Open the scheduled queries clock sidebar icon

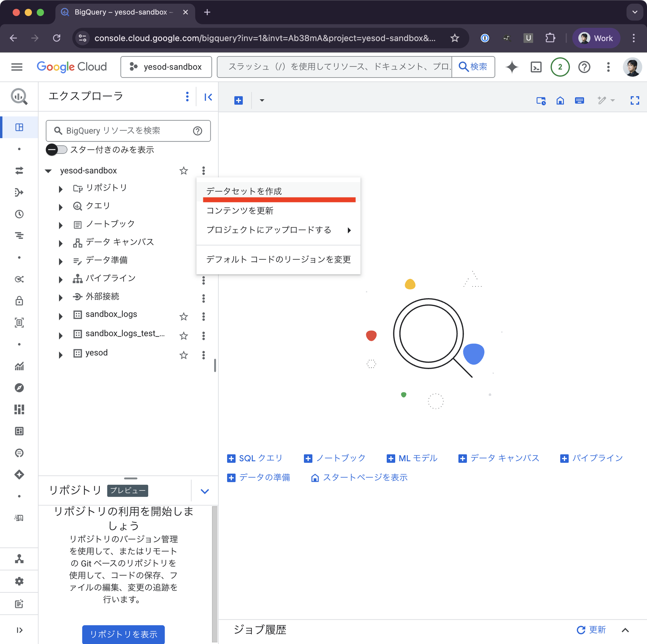[x=19, y=214]
